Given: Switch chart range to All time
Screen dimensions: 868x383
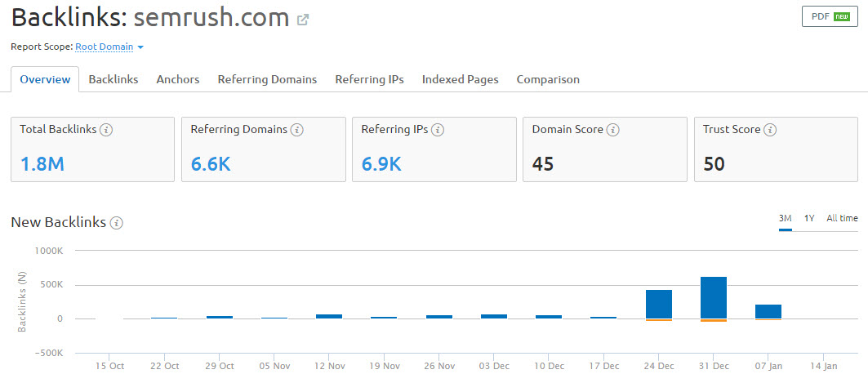Looking at the screenshot, I should tap(842, 219).
